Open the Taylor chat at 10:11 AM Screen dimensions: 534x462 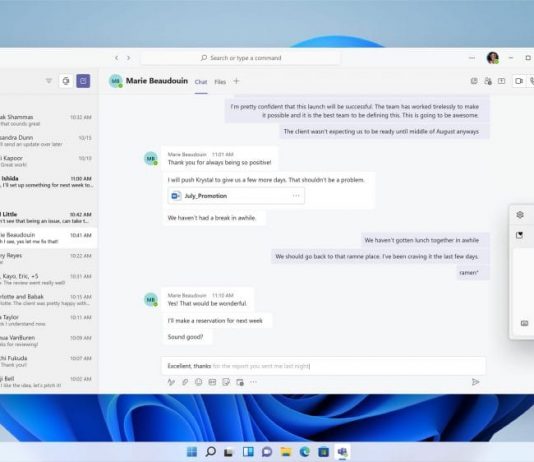[x=48, y=320]
